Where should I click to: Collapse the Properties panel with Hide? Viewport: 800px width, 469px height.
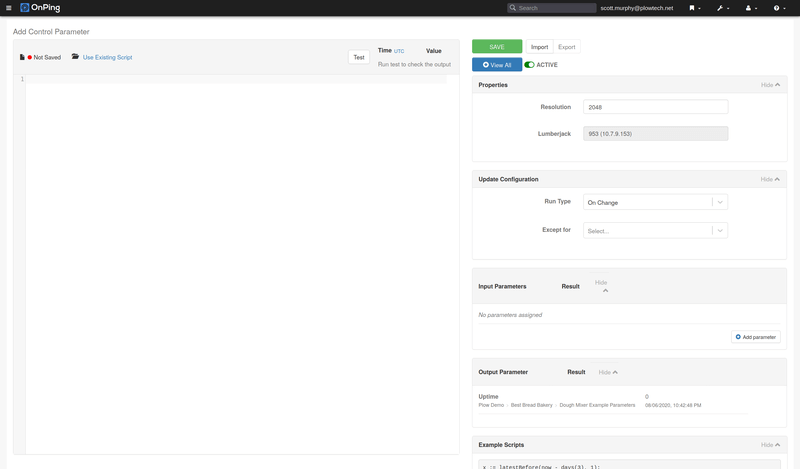pos(770,85)
